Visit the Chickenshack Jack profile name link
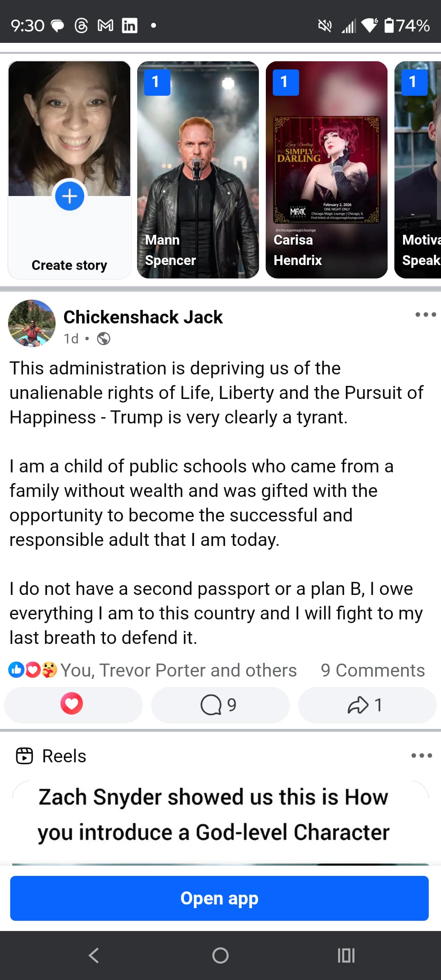 tap(143, 317)
